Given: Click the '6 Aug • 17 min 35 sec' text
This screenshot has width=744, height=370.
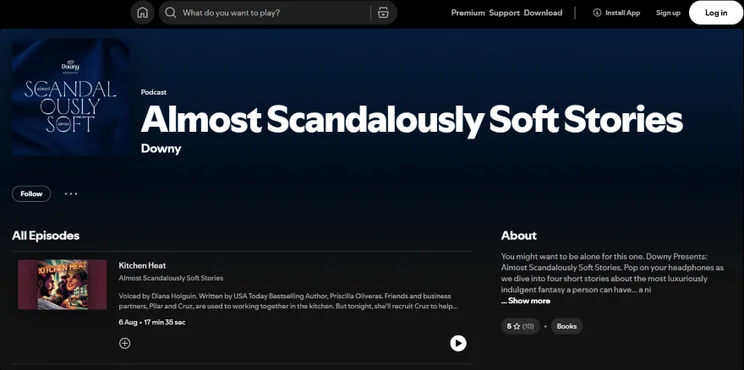Looking at the screenshot, I should coord(152,323).
